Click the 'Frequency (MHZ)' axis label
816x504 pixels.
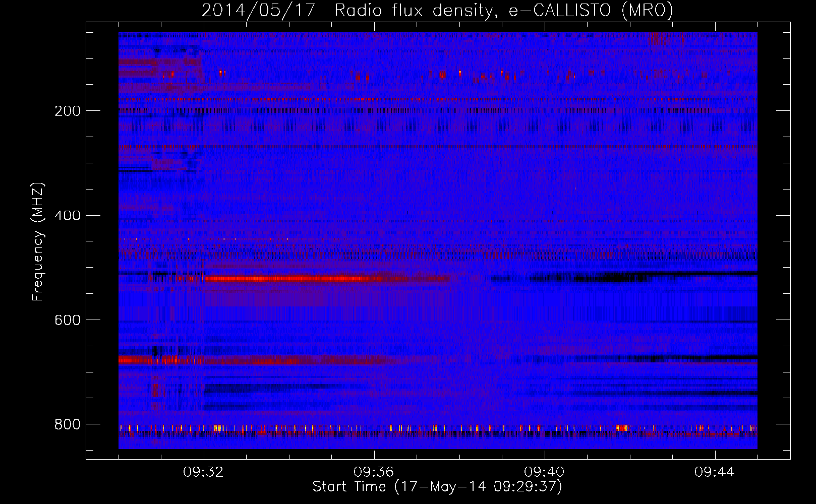tap(38, 242)
